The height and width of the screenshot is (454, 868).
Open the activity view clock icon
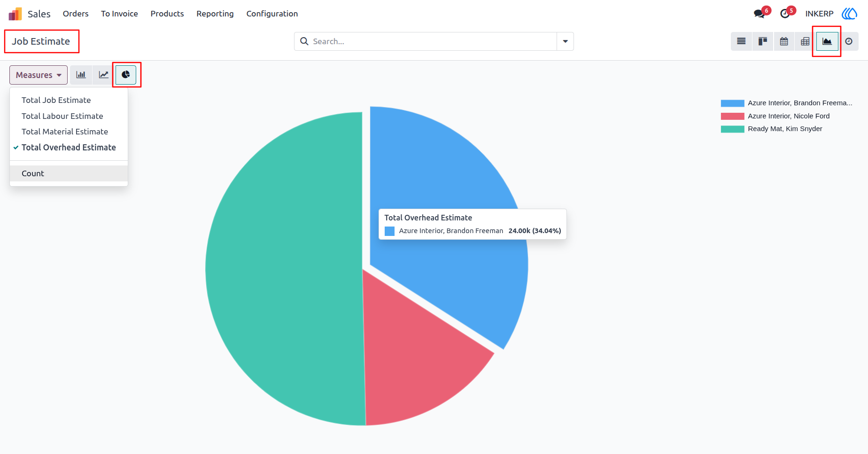click(849, 41)
